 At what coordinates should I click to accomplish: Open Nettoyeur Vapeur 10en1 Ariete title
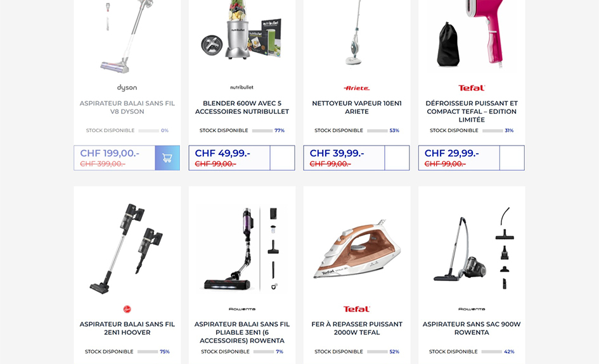click(356, 107)
